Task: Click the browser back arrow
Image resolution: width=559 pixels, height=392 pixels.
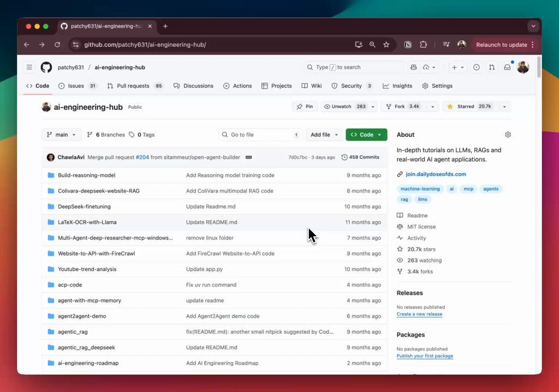Action: (x=26, y=45)
